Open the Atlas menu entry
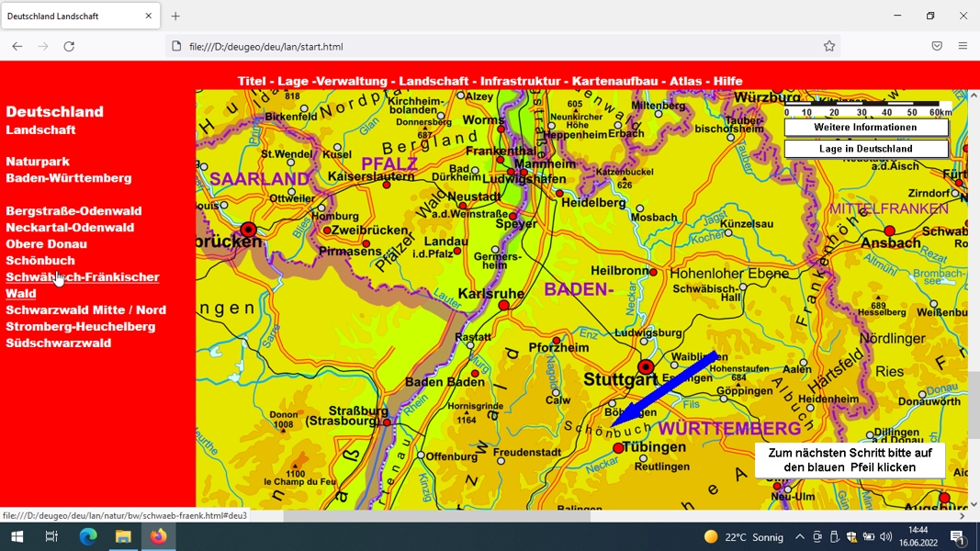Image resolution: width=980 pixels, height=551 pixels. click(685, 81)
